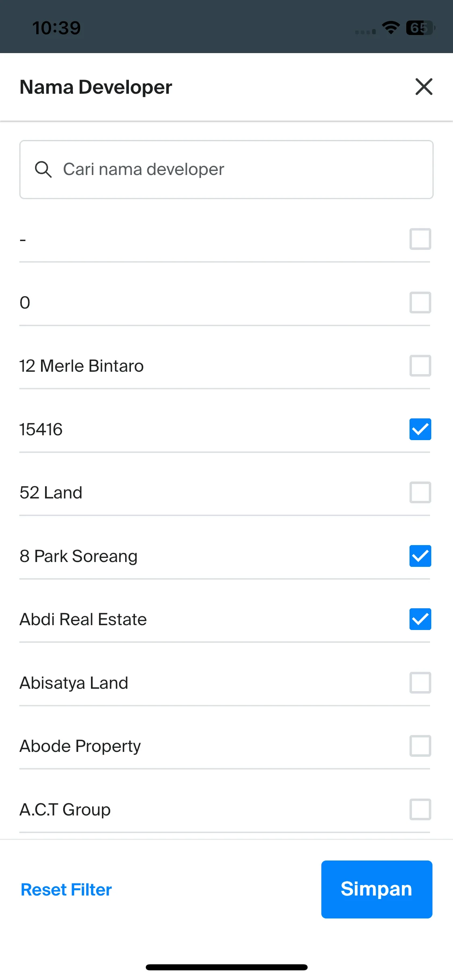Deselect the 8 Park Soreang checkbox
Image resolution: width=453 pixels, height=980 pixels.
[420, 556]
